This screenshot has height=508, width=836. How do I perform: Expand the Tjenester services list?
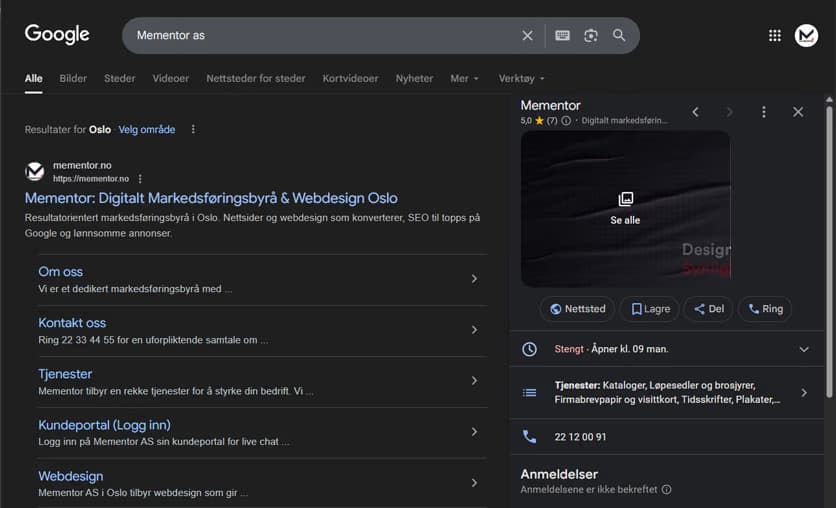(x=804, y=392)
